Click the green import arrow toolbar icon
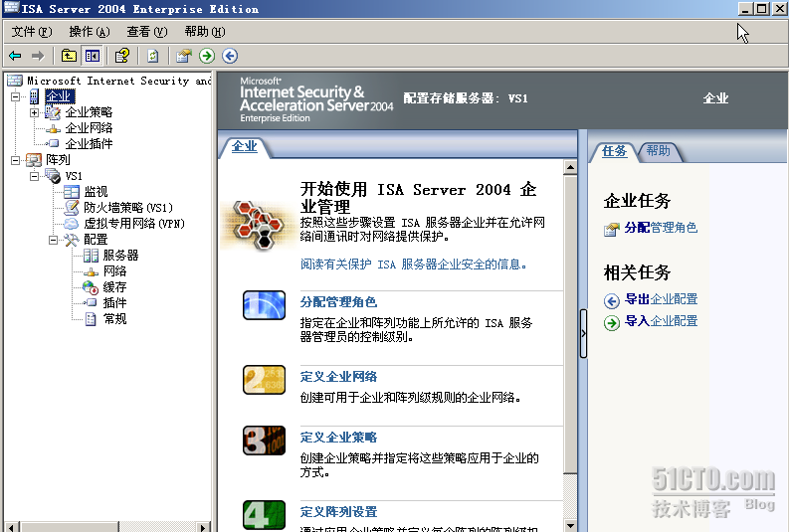This screenshot has height=532, width=789. pos(206,56)
